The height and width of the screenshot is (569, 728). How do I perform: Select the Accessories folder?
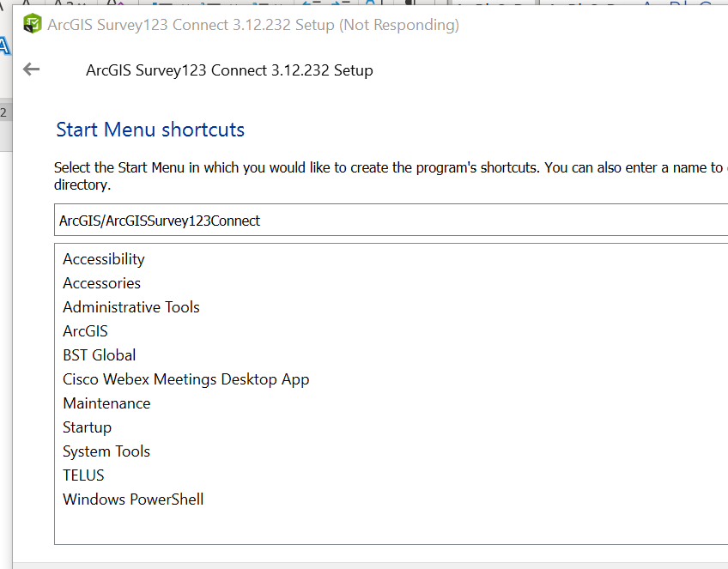click(x=101, y=282)
